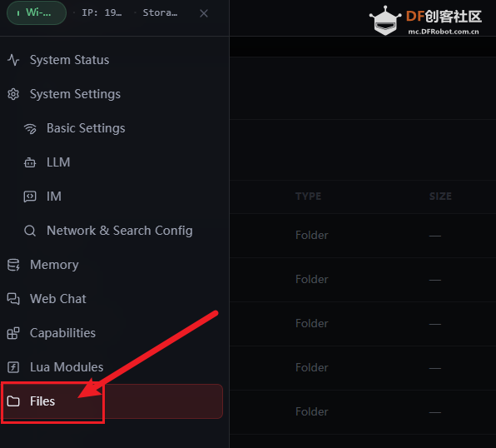Click the System Status pulse icon
The image size is (496, 448).
(13, 60)
